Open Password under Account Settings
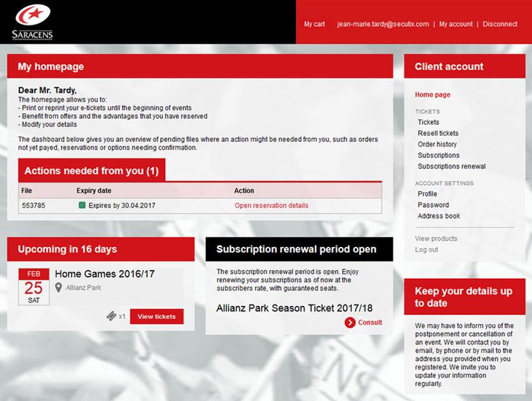The height and width of the screenshot is (401, 532). pos(434,205)
